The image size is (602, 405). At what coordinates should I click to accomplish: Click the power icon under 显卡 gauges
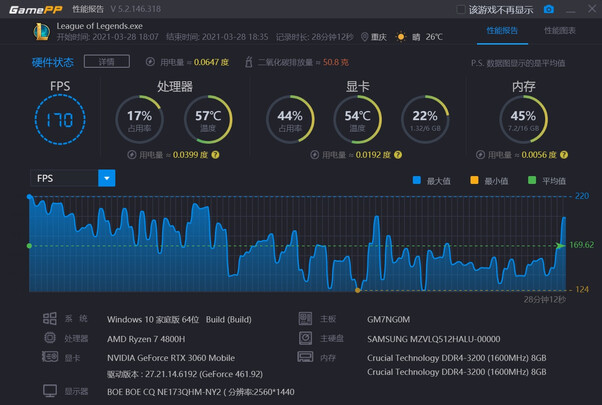(x=315, y=155)
